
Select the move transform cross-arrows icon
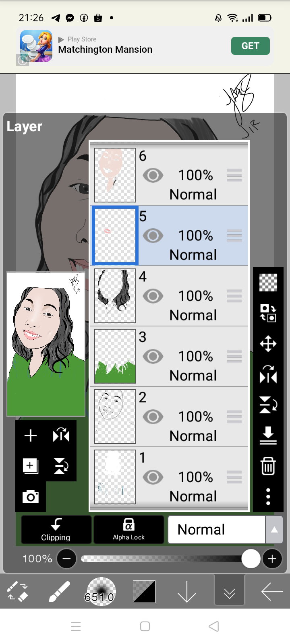point(268,344)
